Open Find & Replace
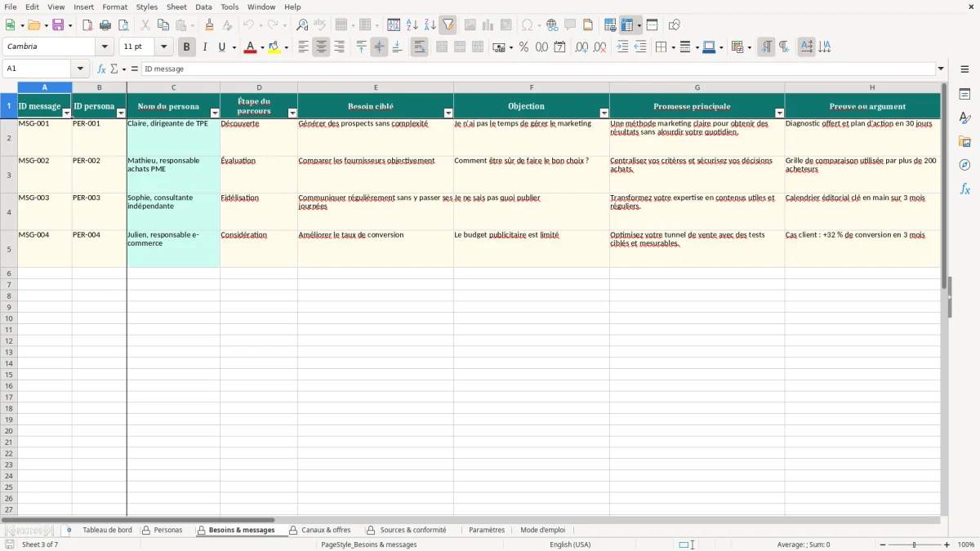 pyautogui.click(x=302, y=25)
